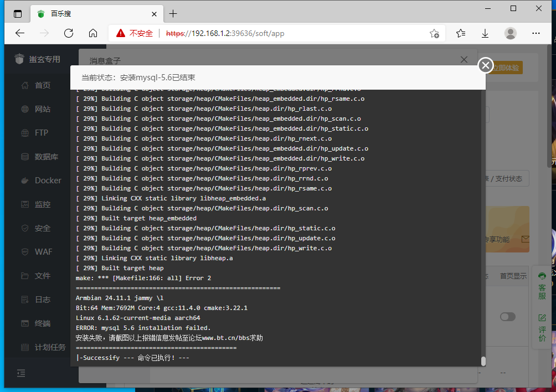The height and width of the screenshot is (392, 556).
Task: Open the browser favorites list
Action: 461,33
